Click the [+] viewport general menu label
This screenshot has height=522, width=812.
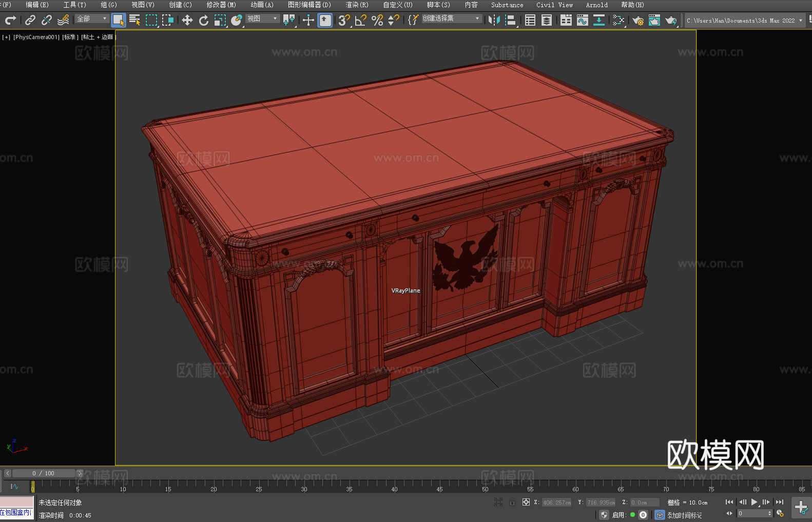click(6, 37)
